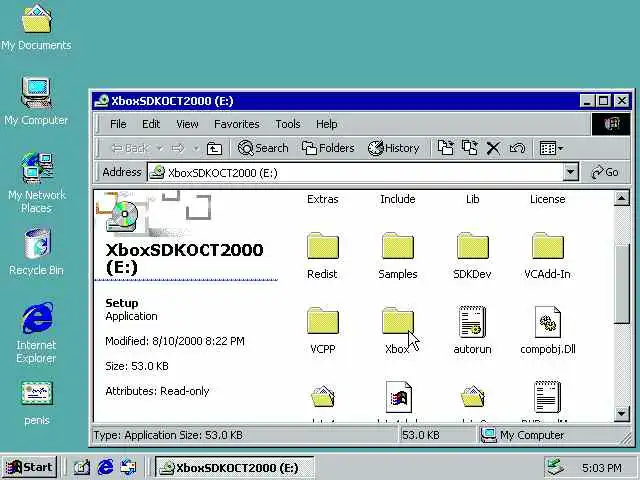
Task: Click the Move To toolbar icon
Action: (x=445, y=148)
